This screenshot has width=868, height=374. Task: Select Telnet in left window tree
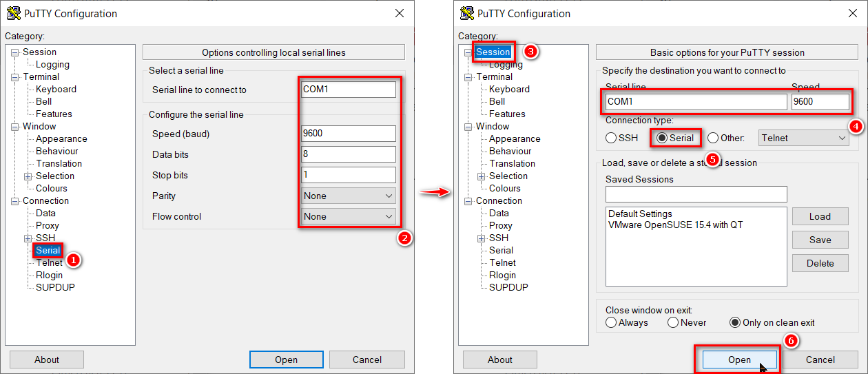click(49, 262)
